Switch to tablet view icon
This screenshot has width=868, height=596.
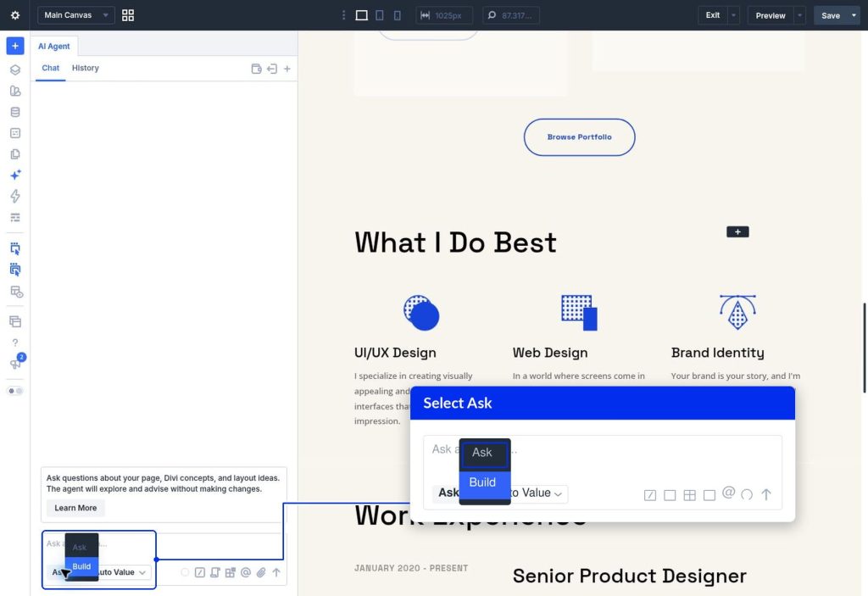pyautogui.click(x=379, y=15)
